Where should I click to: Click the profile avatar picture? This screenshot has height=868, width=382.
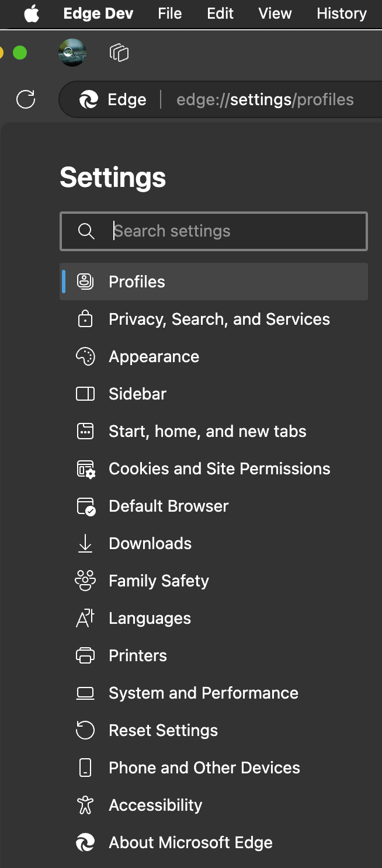coord(72,53)
